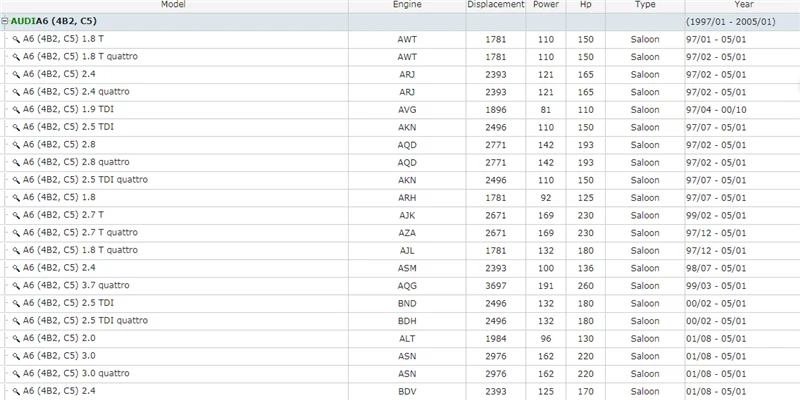Collapse the AUDI A6 (4B2, C5) group

tap(5, 21)
